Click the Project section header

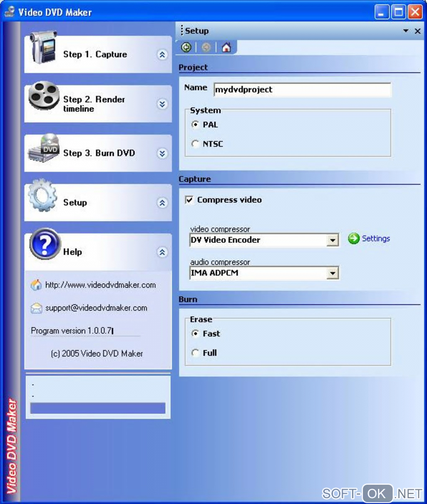[x=193, y=67]
